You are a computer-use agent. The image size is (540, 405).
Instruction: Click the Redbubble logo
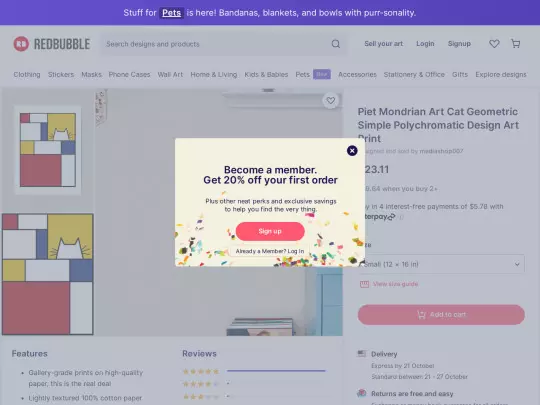coord(52,44)
